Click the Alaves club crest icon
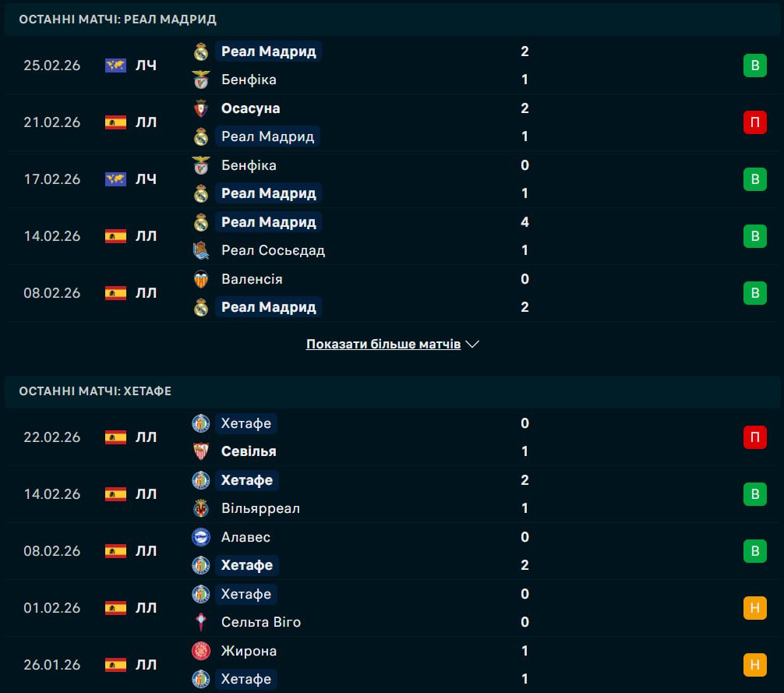 201,537
